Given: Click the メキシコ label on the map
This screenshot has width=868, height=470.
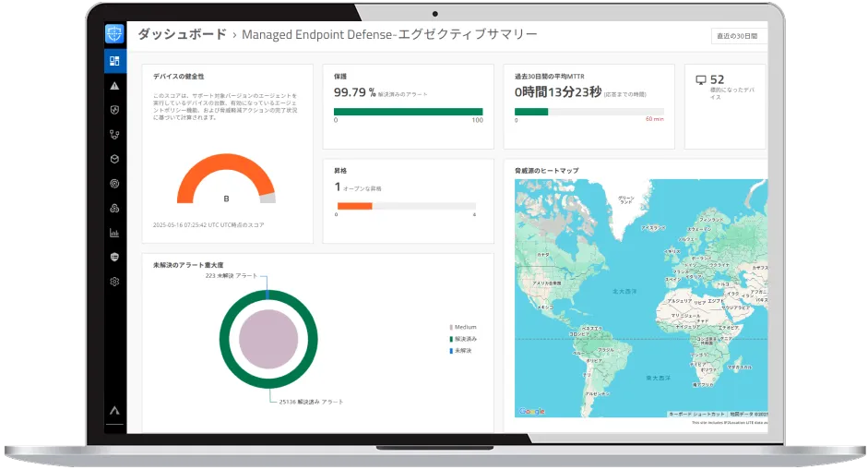Looking at the screenshot, I should pyautogui.click(x=545, y=307).
